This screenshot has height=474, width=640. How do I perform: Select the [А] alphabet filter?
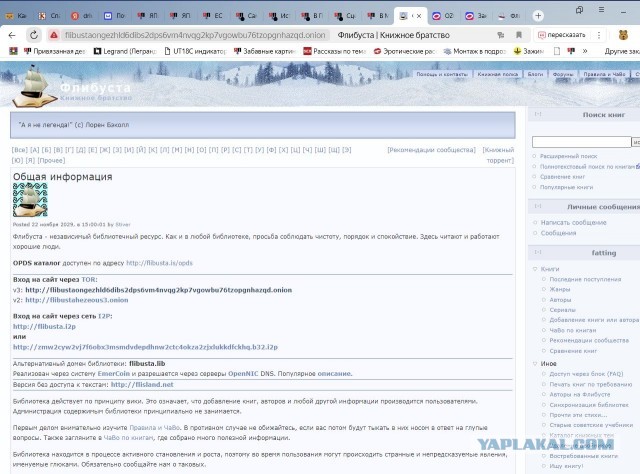click(x=35, y=150)
